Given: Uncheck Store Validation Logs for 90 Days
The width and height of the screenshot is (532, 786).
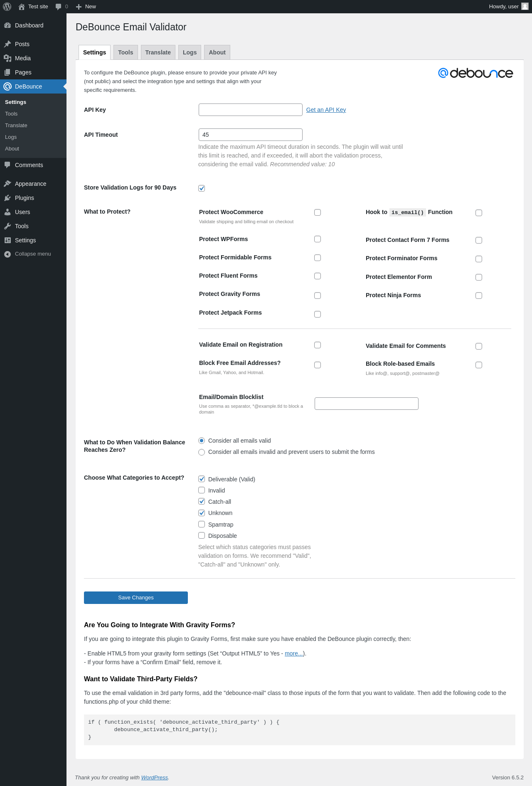Looking at the screenshot, I should [x=202, y=188].
